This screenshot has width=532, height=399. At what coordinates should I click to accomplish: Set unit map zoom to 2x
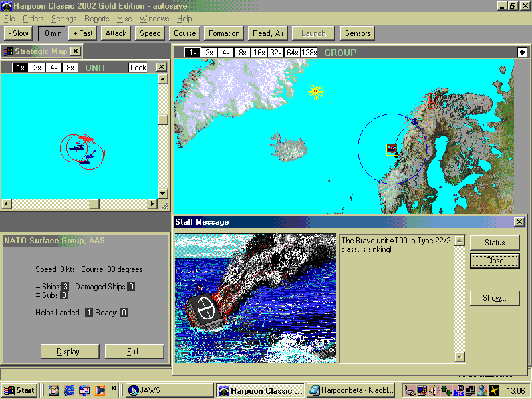pyautogui.click(x=37, y=68)
